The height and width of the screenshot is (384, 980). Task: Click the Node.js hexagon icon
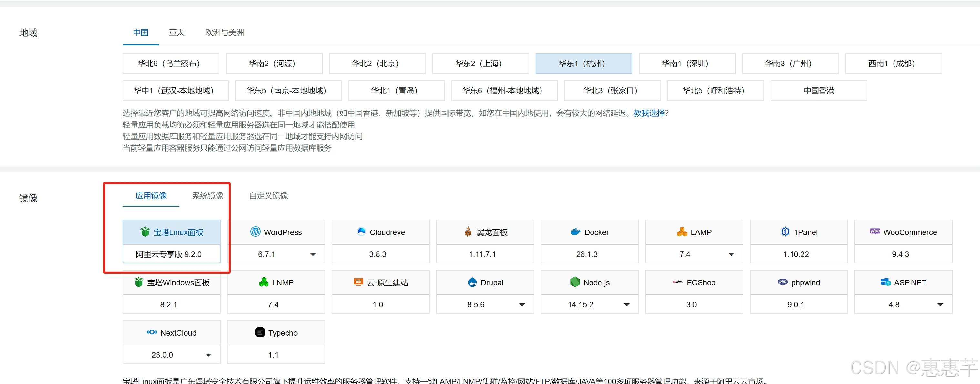click(574, 282)
